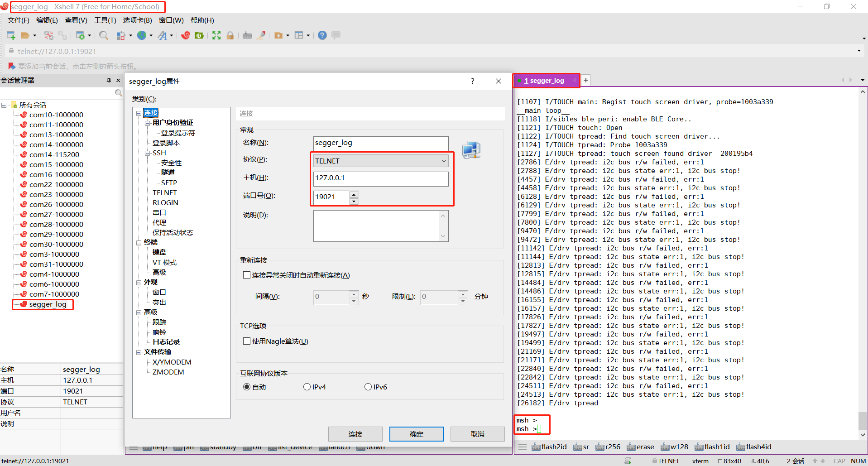Image resolution: width=868 pixels, height=466 pixels.
Task: Select the 日志记录 category tree item
Action: pos(166,342)
